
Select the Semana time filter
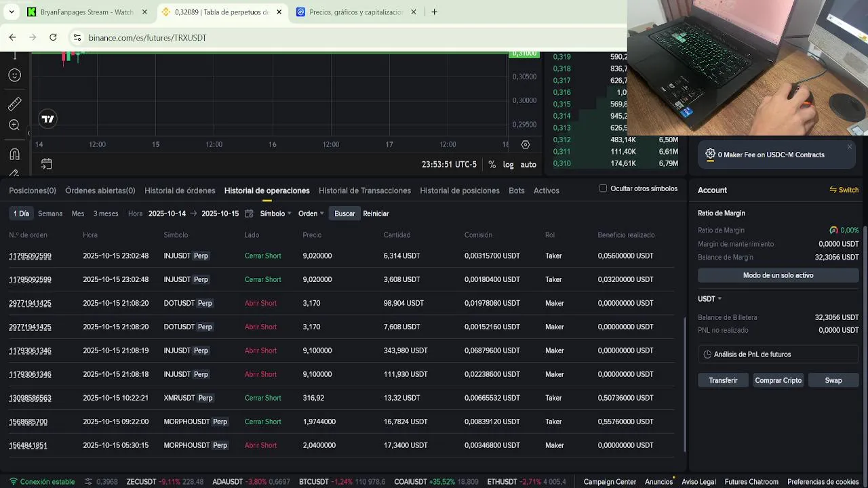(x=50, y=213)
